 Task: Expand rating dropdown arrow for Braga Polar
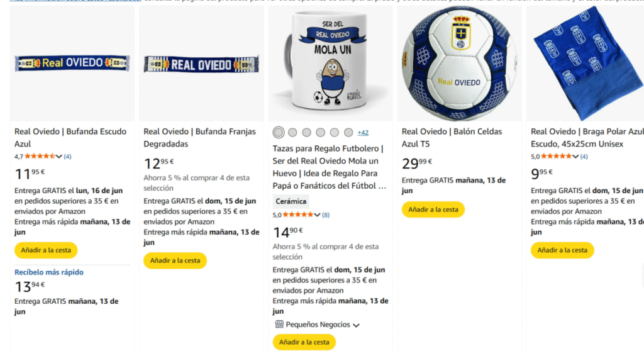(x=575, y=157)
